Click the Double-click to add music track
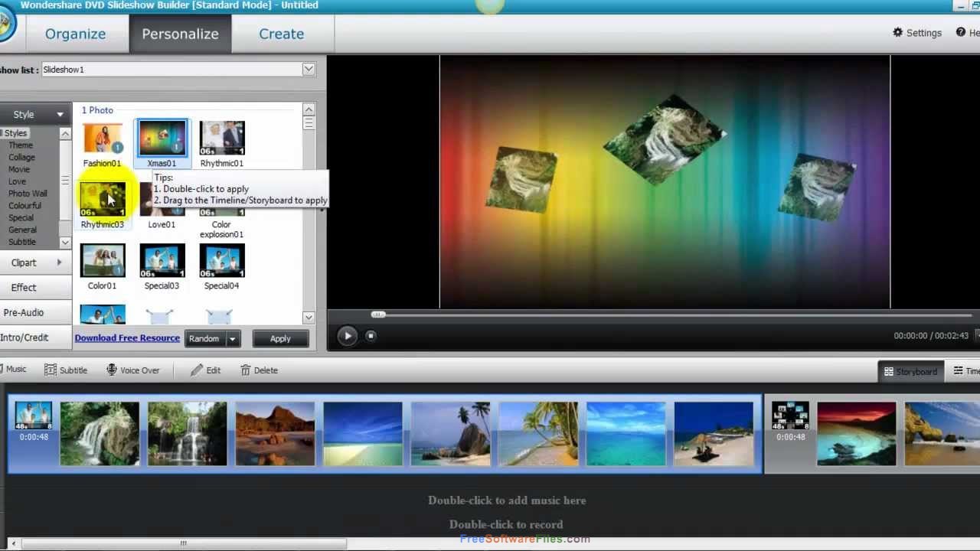 [x=507, y=500]
